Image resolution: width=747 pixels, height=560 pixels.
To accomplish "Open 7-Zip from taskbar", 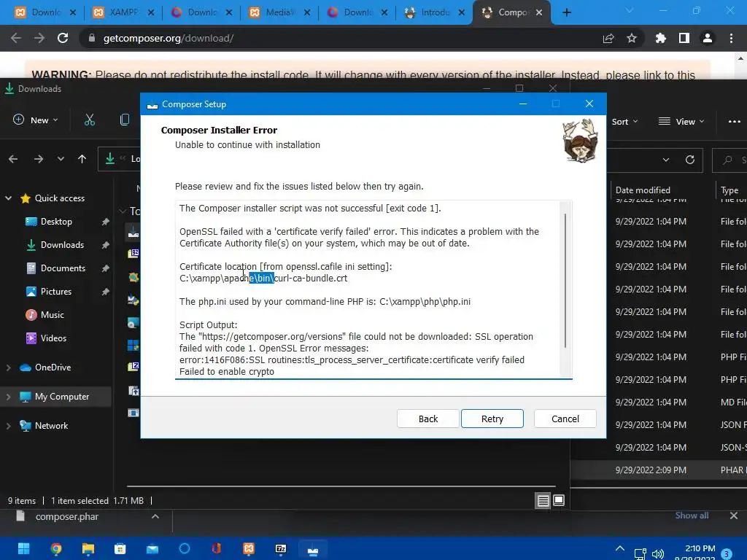I will tap(281, 548).
